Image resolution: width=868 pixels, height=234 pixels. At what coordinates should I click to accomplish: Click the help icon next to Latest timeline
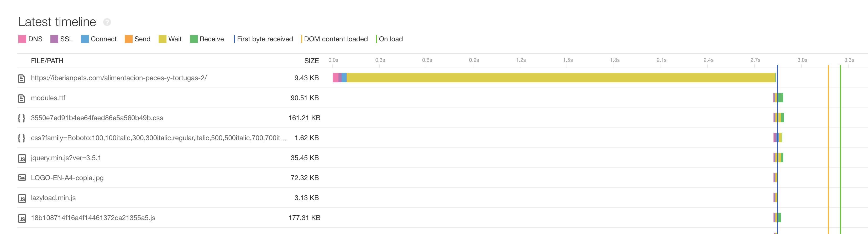tap(107, 22)
